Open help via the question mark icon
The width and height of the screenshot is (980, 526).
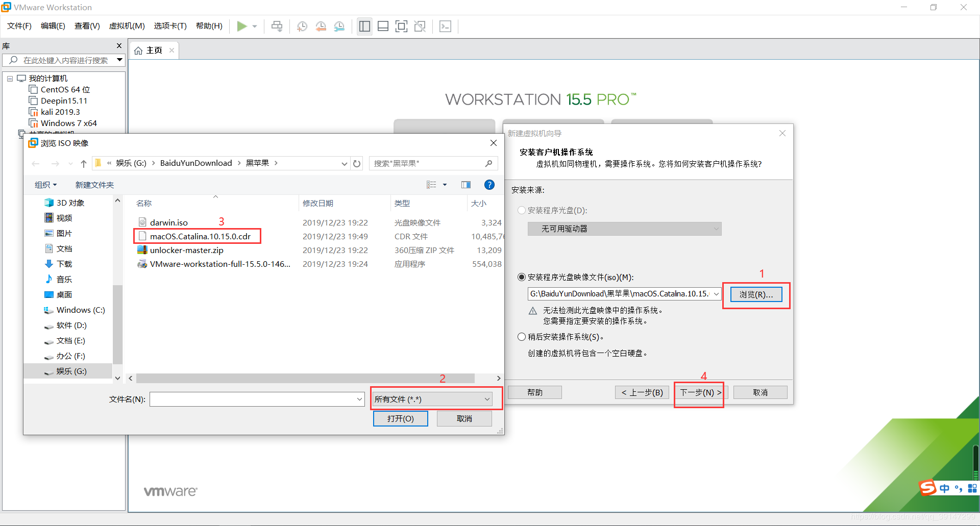pyautogui.click(x=489, y=184)
